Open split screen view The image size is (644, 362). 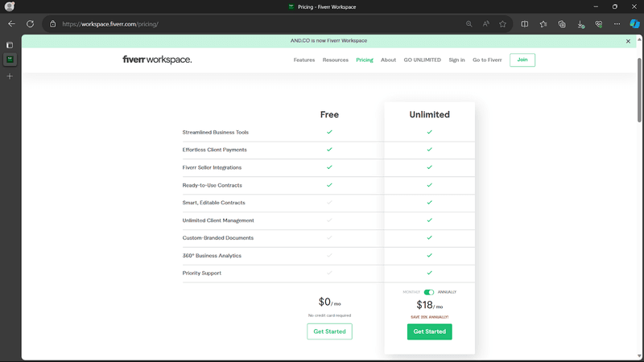tap(525, 24)
